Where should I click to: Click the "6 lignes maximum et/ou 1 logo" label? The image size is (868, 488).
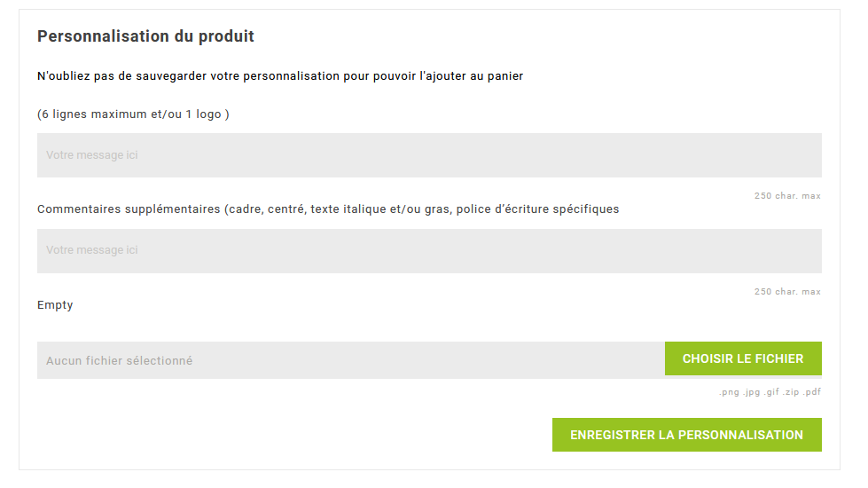pos(133,114)
